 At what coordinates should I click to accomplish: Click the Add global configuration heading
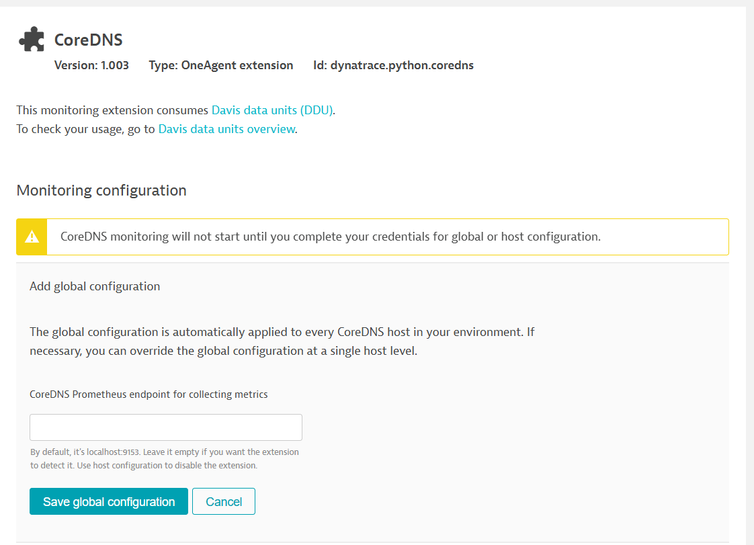click(95, 286)
